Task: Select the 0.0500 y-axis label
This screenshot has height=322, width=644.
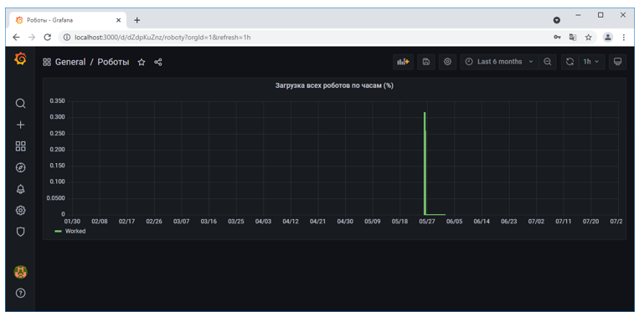Action: click(x=55, y=197)
